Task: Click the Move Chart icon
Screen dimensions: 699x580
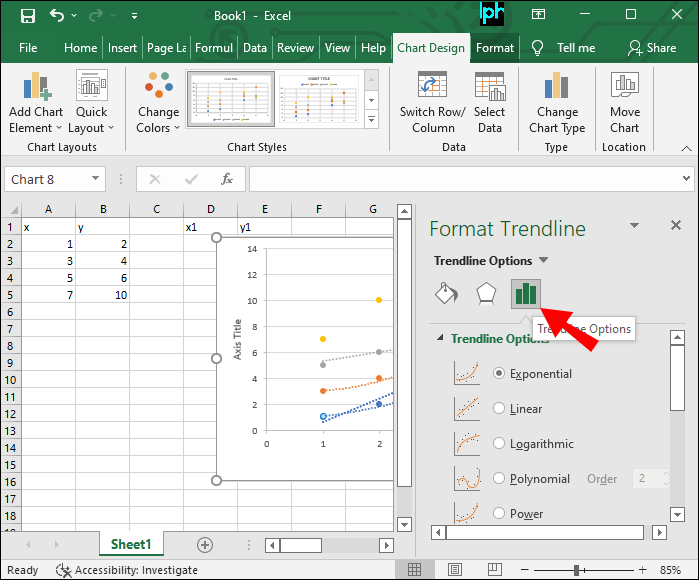Action: pos(624,87)
